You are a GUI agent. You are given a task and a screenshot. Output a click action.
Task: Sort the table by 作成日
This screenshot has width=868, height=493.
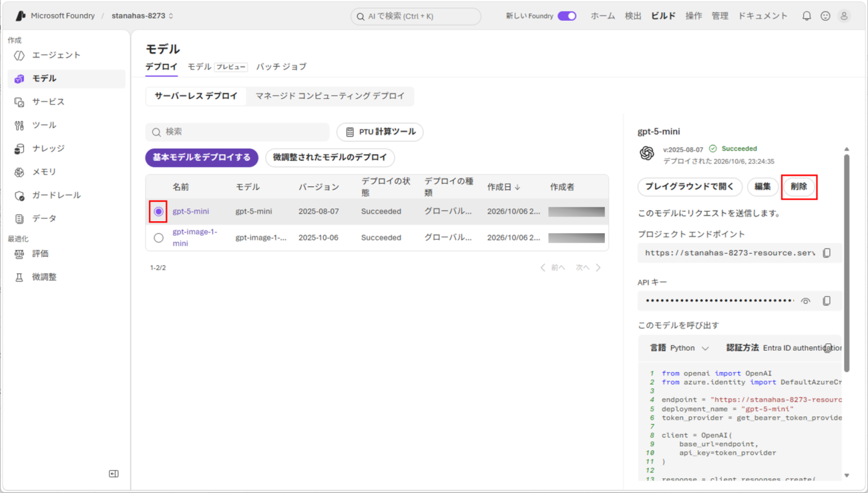[504, 187]
